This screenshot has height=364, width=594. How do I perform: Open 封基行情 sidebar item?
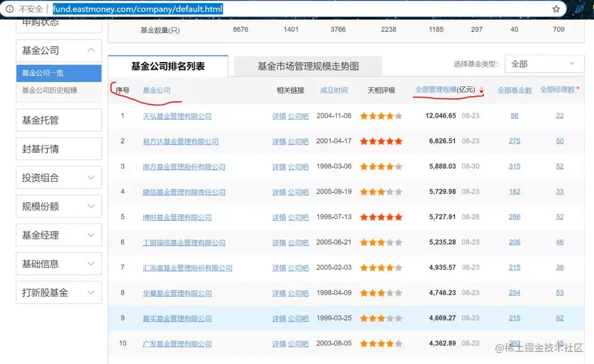pyautogui.click(x=59, y=149)
